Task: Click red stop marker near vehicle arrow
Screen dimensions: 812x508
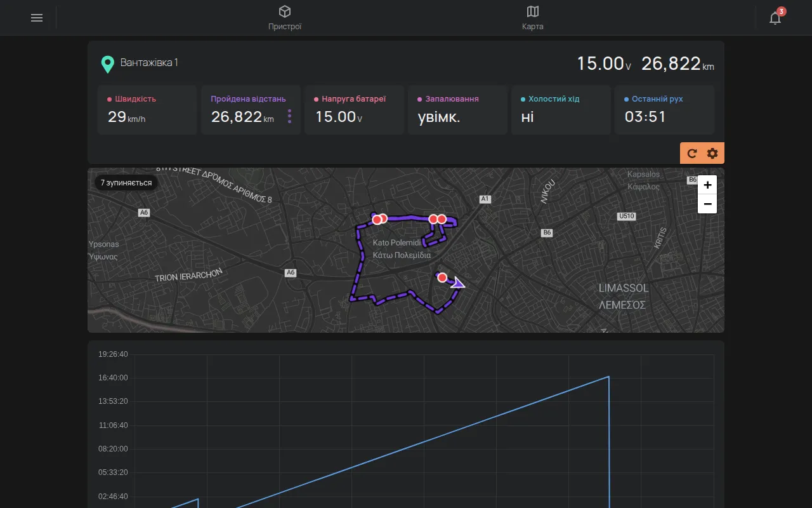Action: click(x=442, y=277)
